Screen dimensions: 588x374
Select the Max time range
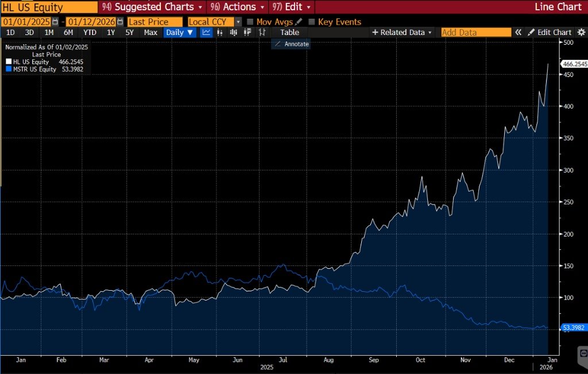pos(151,32)
